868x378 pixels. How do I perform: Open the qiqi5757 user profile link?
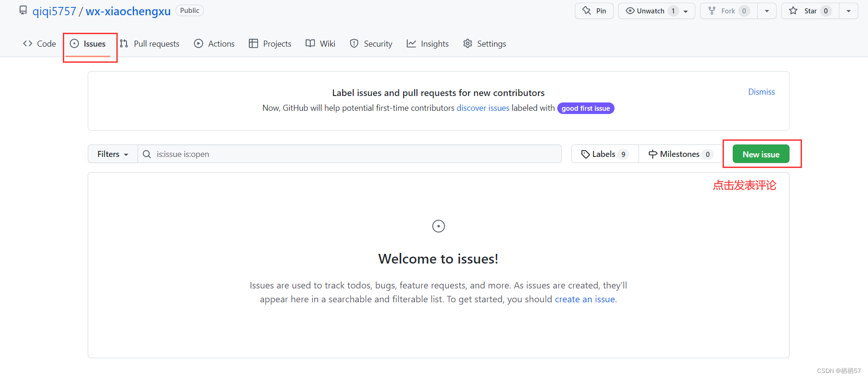click(x=54, y=11)
